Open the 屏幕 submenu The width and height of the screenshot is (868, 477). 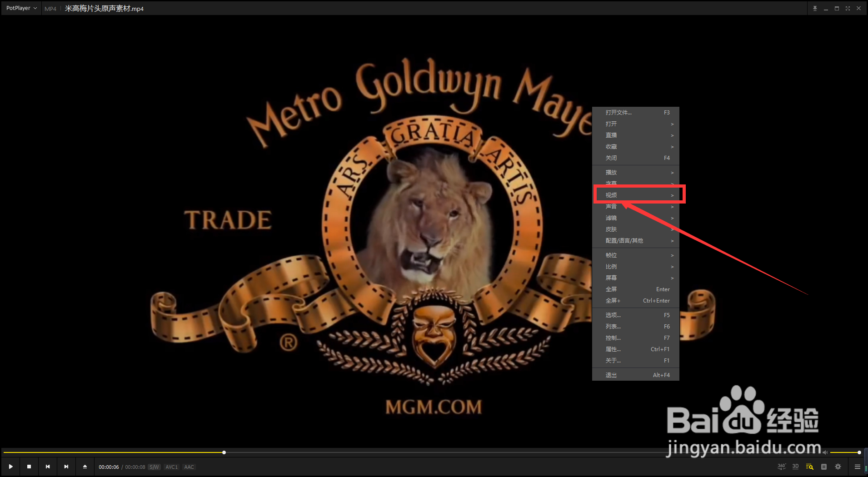pos(636,278)
